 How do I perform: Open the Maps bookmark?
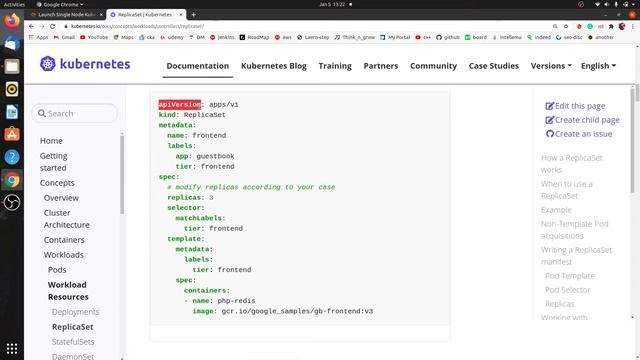click(x=124, y=37)
